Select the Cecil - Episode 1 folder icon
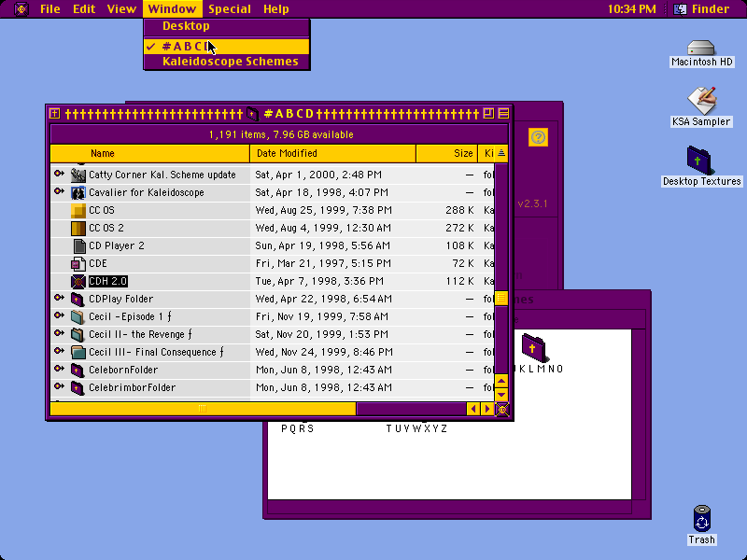 click(x=78, y=316)
